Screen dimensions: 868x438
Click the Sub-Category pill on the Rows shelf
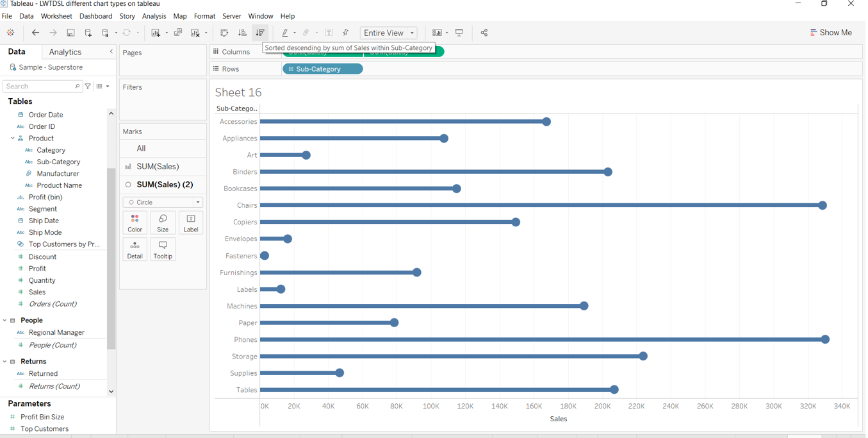click(322, 69)
